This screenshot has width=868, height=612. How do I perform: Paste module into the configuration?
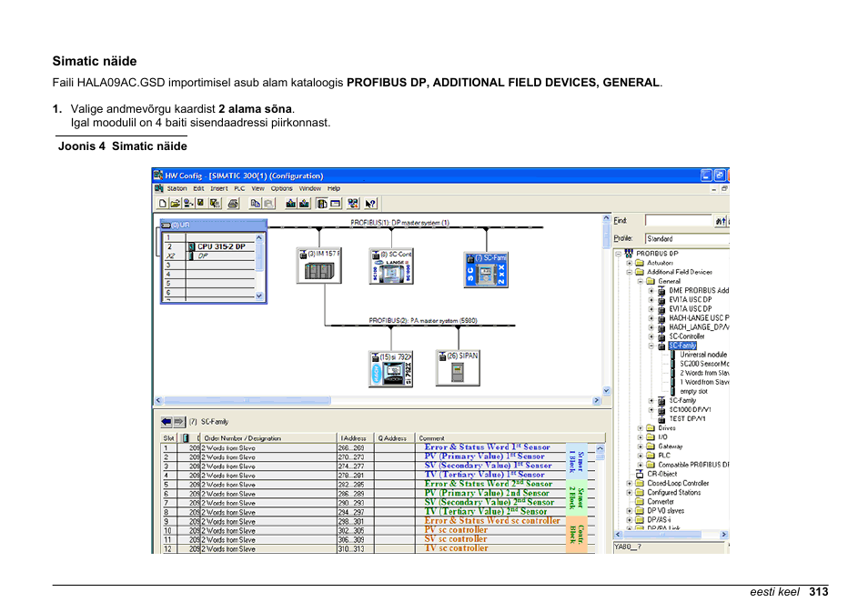click(268, 203)
